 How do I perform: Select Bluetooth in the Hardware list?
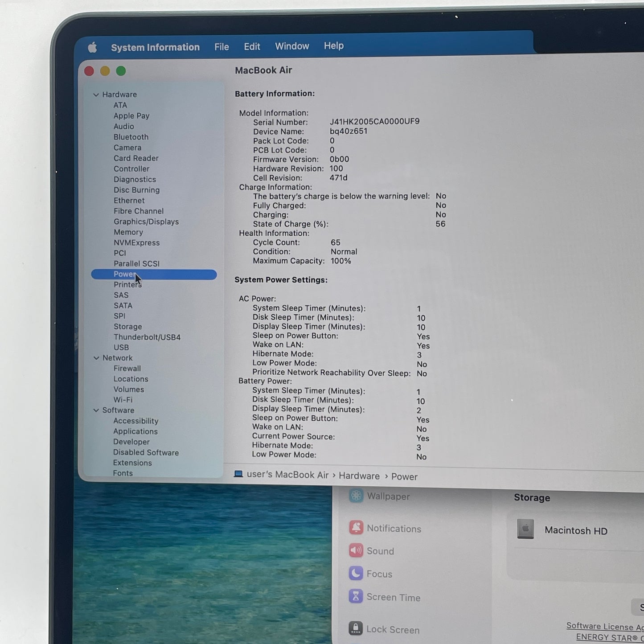(x=131, y=137)
